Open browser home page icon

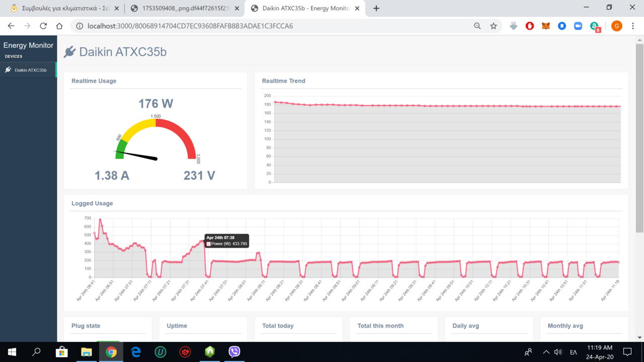coord(59,26)
